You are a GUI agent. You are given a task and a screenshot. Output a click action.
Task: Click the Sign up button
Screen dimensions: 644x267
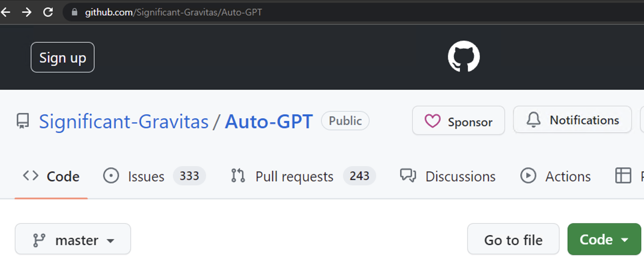[62, 57]
